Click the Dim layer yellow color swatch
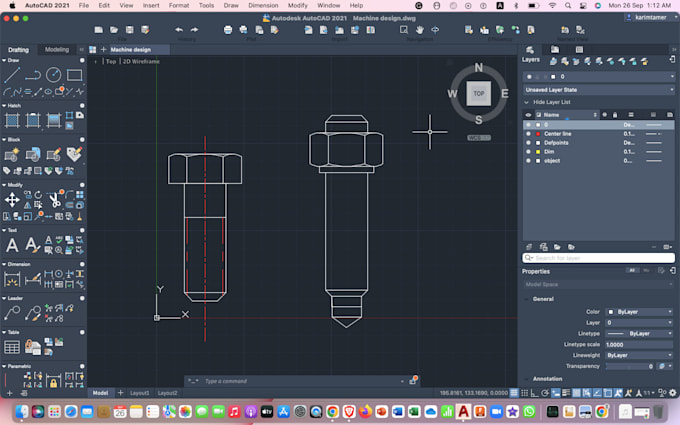 coord(538,152)
